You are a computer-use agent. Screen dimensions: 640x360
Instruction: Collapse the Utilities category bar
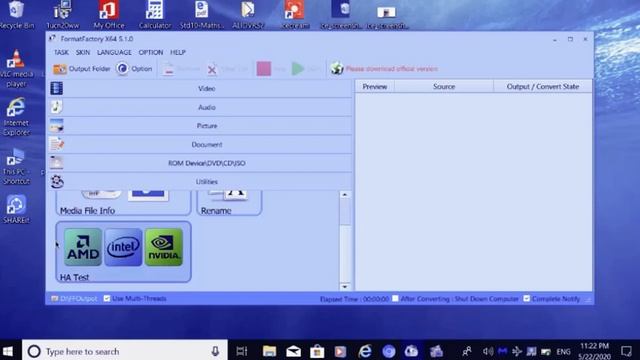point(200,182)
